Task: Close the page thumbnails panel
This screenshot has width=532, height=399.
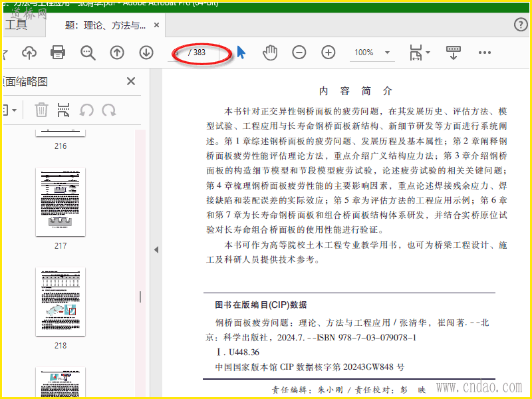Action: click(131, 81)
